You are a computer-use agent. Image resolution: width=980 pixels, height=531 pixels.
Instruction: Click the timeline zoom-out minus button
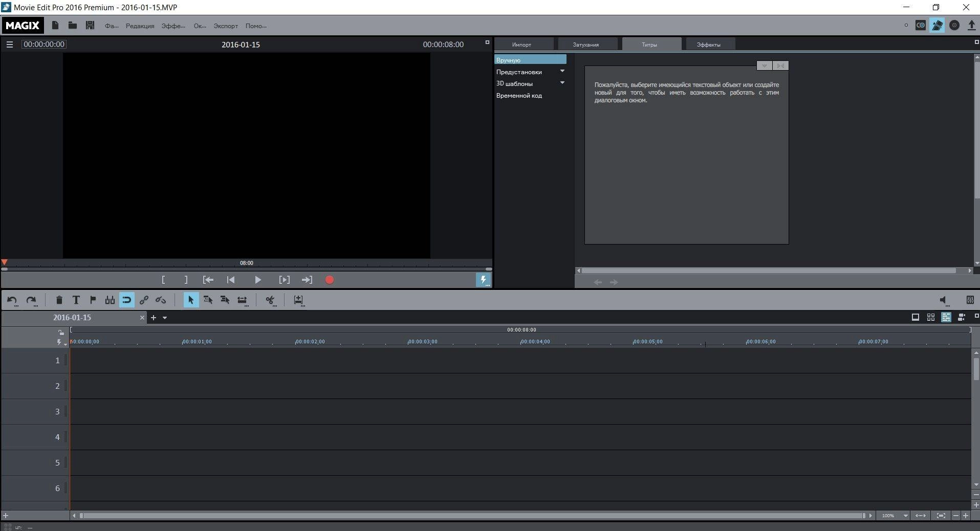tap(955, 516)
